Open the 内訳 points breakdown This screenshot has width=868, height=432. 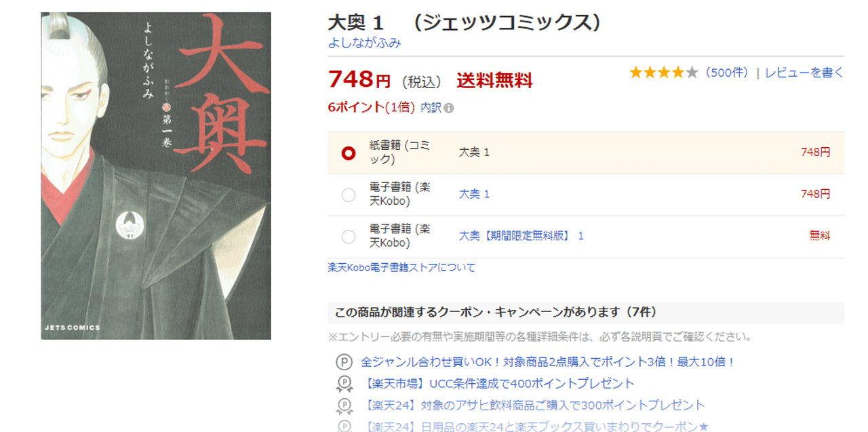point(431,108)
